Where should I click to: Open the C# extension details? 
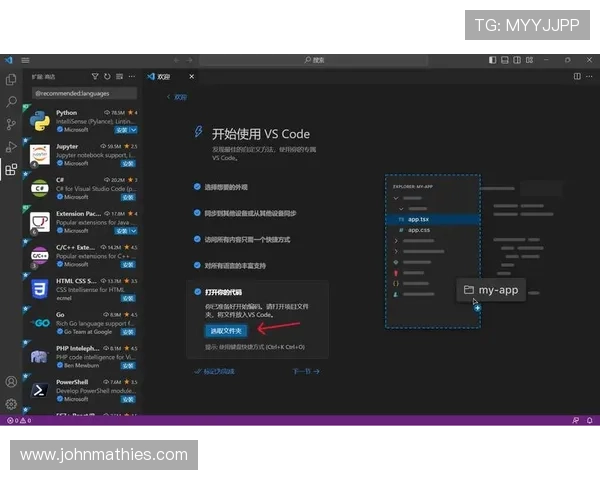click(x=80, y=188)
